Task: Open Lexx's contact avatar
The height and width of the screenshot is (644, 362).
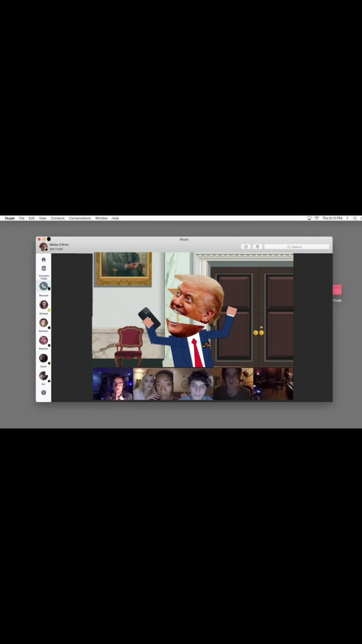Action: pos(44,358)
